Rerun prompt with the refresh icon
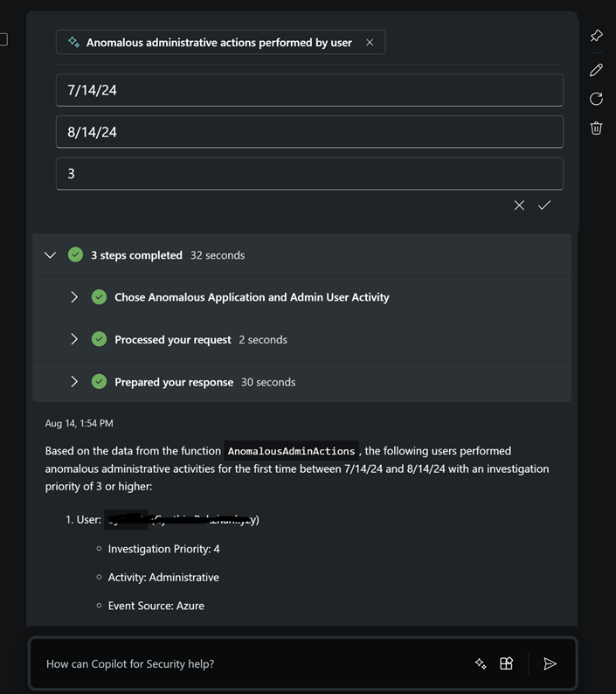616x694 pixels. 596,99
